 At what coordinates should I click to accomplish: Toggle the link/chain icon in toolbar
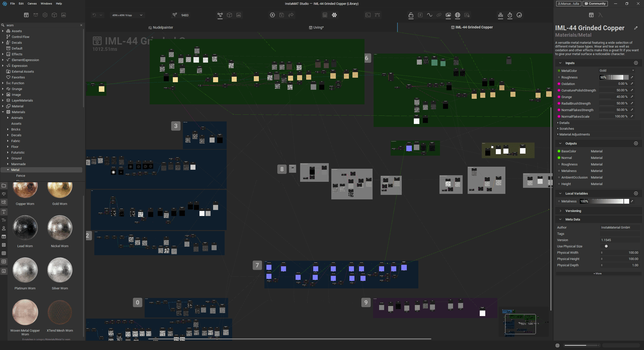click(439, 15)
